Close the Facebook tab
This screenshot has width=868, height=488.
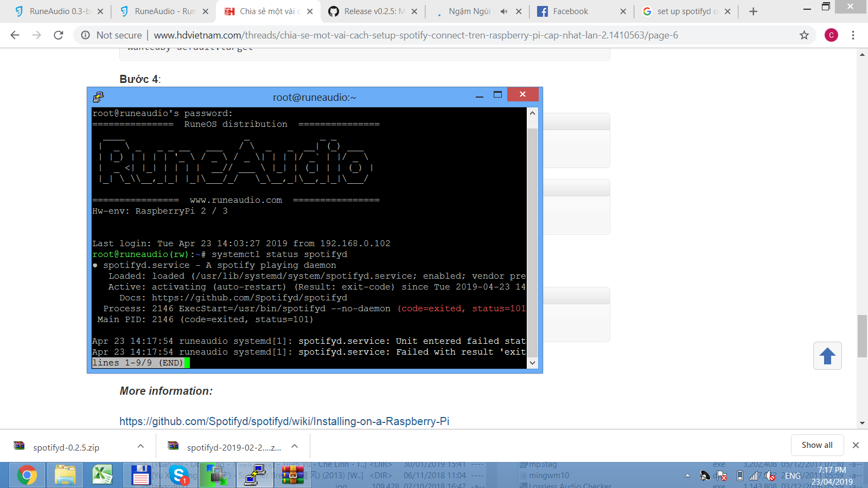tap(623, 11)
